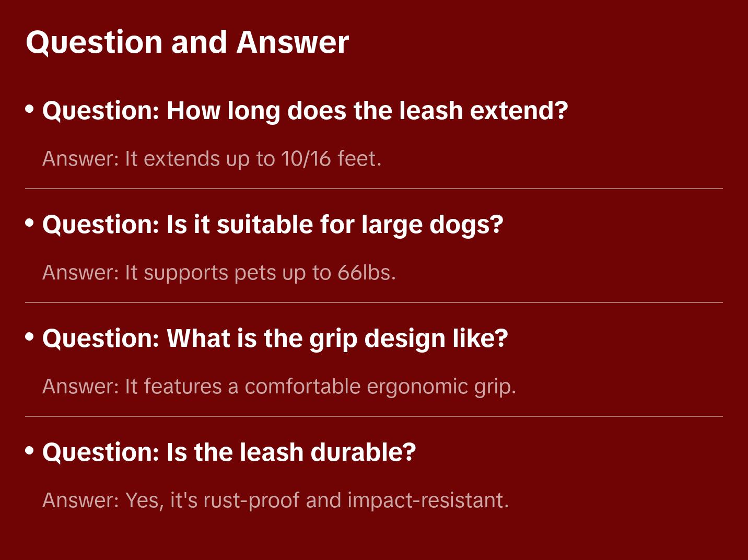Click the rust-proof and impact-resistant answer
748x560 pixels.
tap(276, 500)
